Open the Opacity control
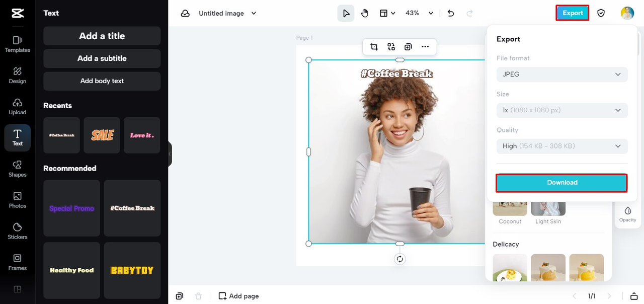This screenshot has width=644, height=304. pyautogui.click(x=627, y=214)
